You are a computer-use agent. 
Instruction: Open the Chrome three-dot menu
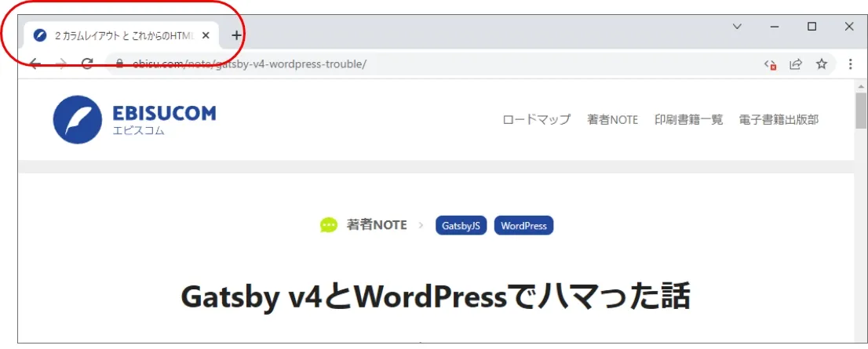850,64
